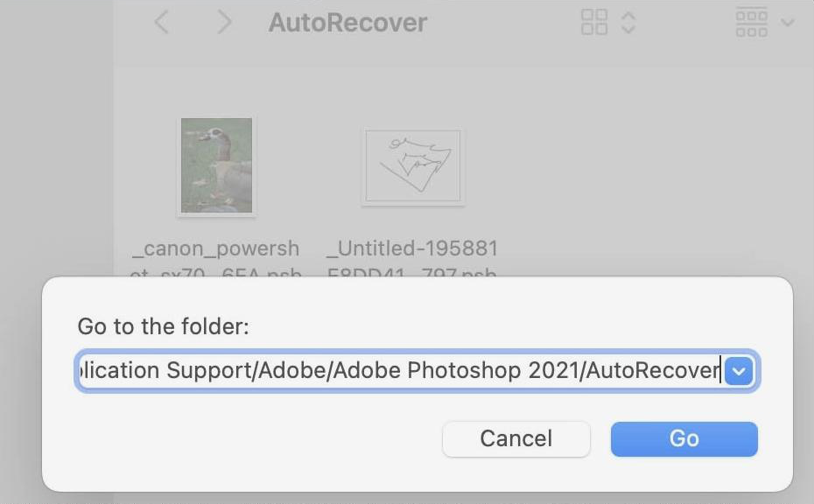Click the AutoRecover window title

click(x=347, y=22)
